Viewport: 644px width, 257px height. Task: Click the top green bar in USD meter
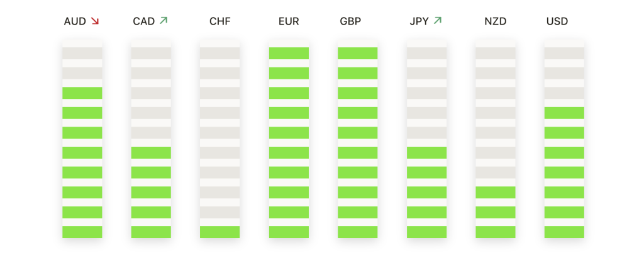pos(564,113)
